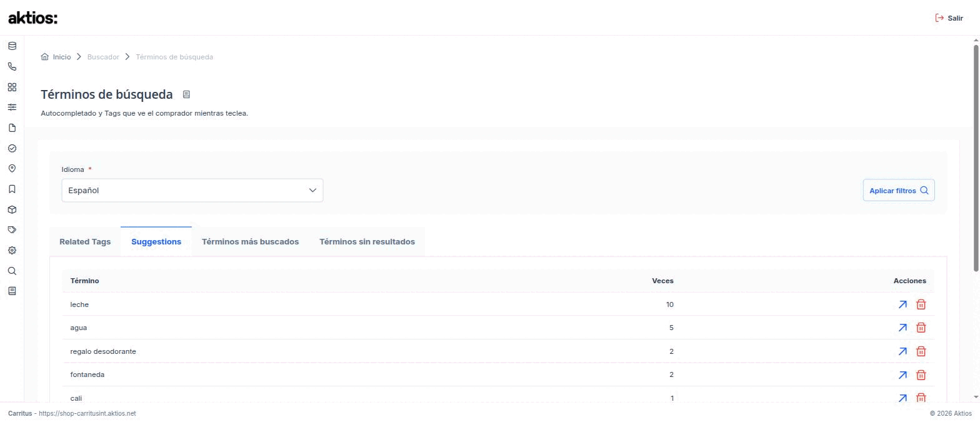Delete the 'fontaneda' suggestion with its trash icon

click(921, 375)
